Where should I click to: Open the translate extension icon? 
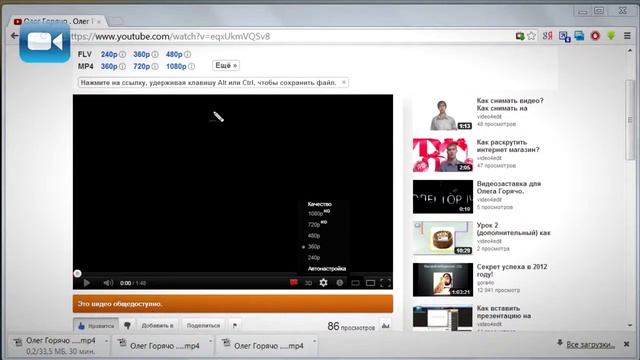(565, 36)
